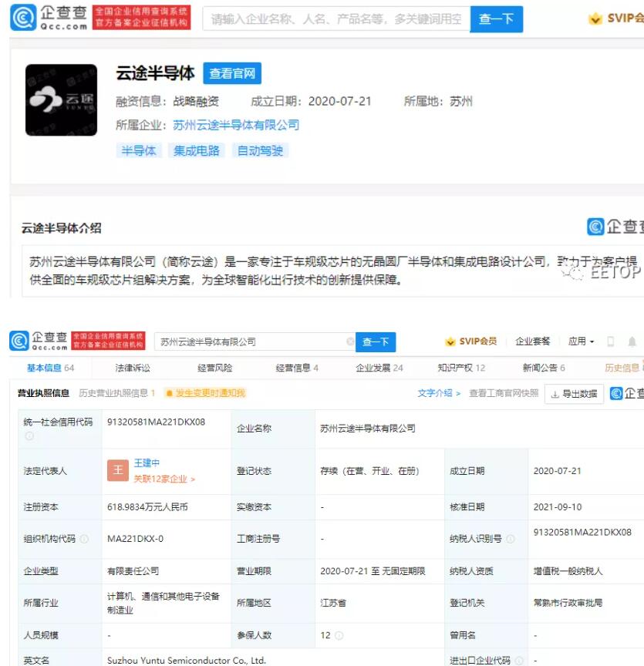Open the 苏州云途半导体有限公司 company link

pos(236,125)
